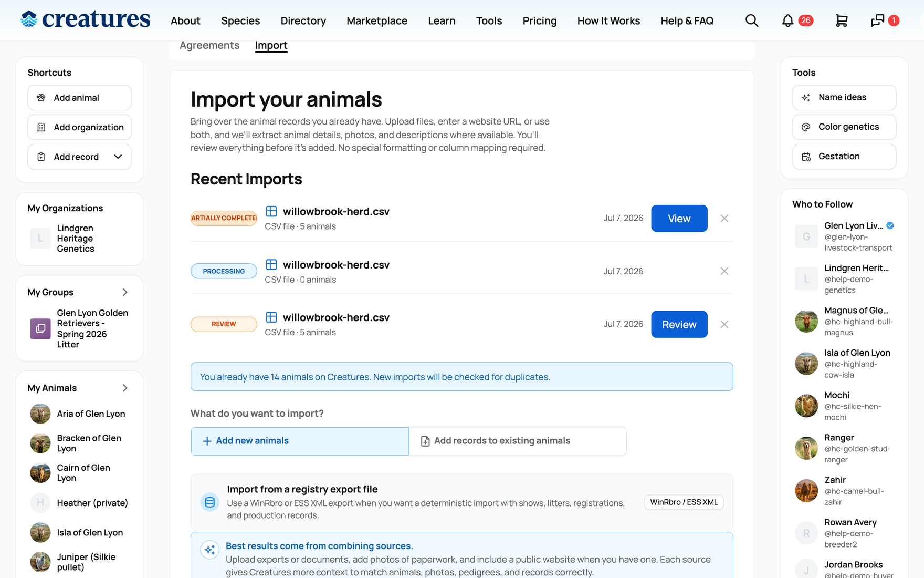Screen dimensions: 924x578
Task: Click Magnus of Gle... profile picture
Action: tap(806, 321)
